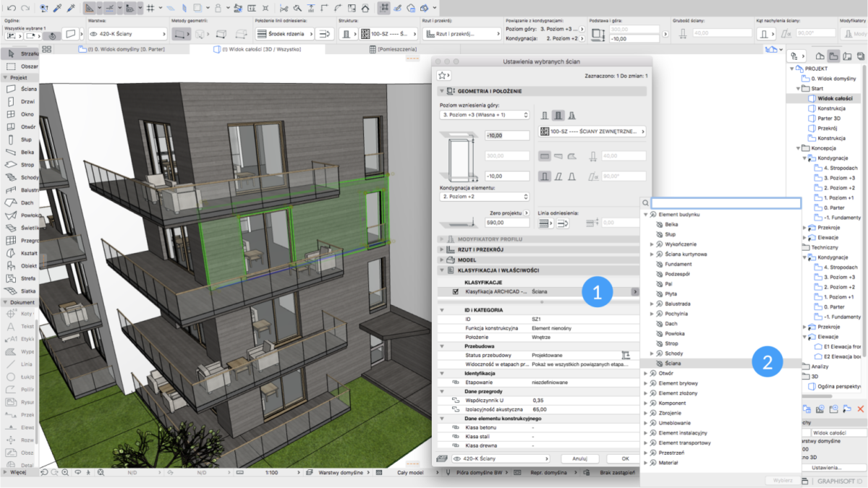Confirm the dialog with OK
Image resolution: width=868 pixels, height=488 pixels.
click(x=625, y=458)
